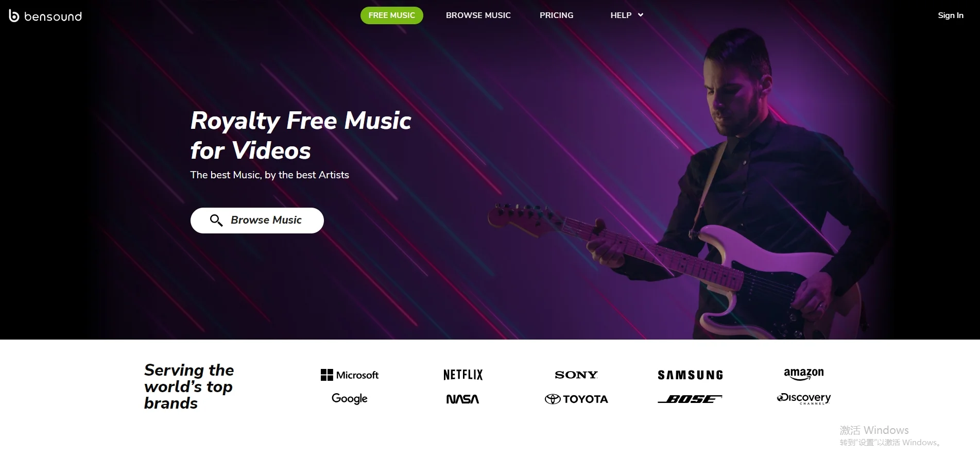Screen dimensions: 980x472
Task: Click the Discovery Channel logo
Action: tap(803, 399)
